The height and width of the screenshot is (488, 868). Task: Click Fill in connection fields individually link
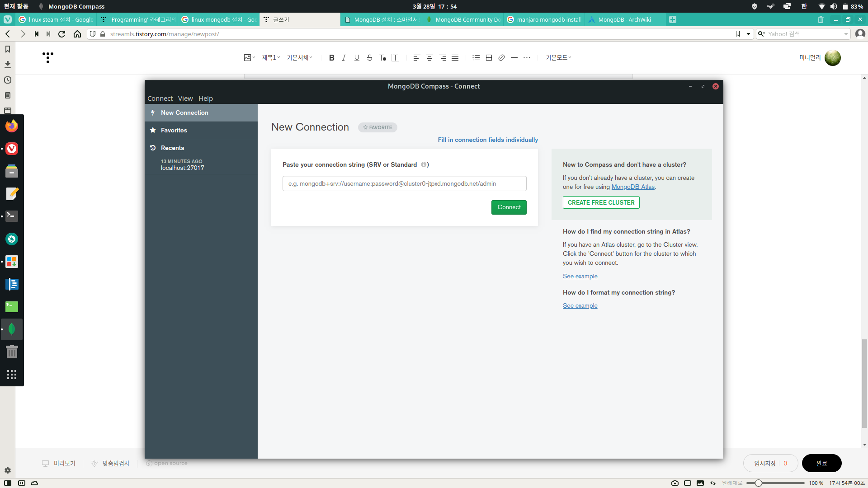(488, 140)
